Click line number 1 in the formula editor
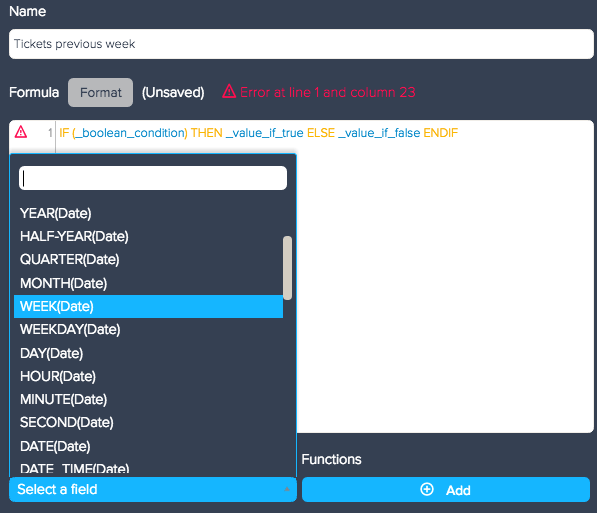This screenshot has width=597, height=513. [50, 133]
